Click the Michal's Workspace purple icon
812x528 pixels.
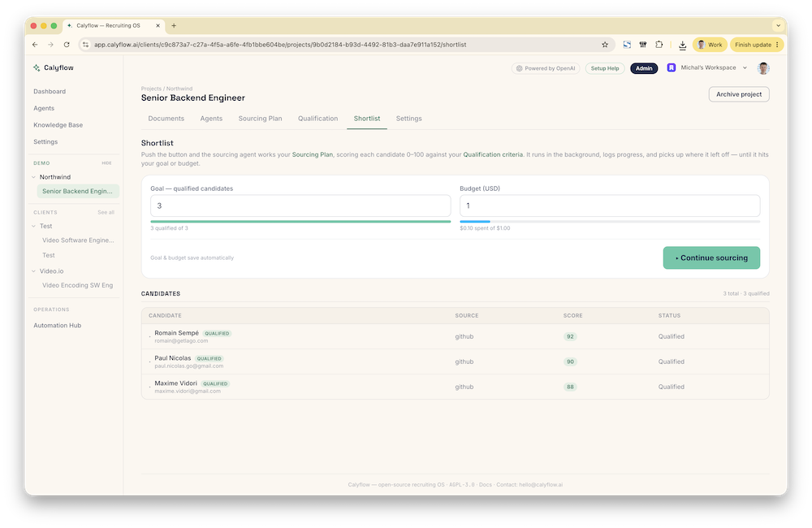pos(672,68)
